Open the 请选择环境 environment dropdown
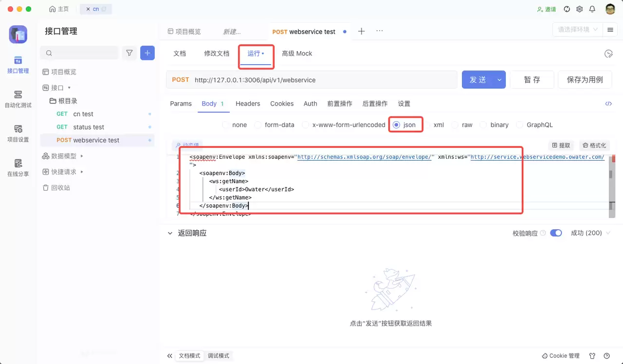This screenshot has height=364, width=623. tap(577, 30)
